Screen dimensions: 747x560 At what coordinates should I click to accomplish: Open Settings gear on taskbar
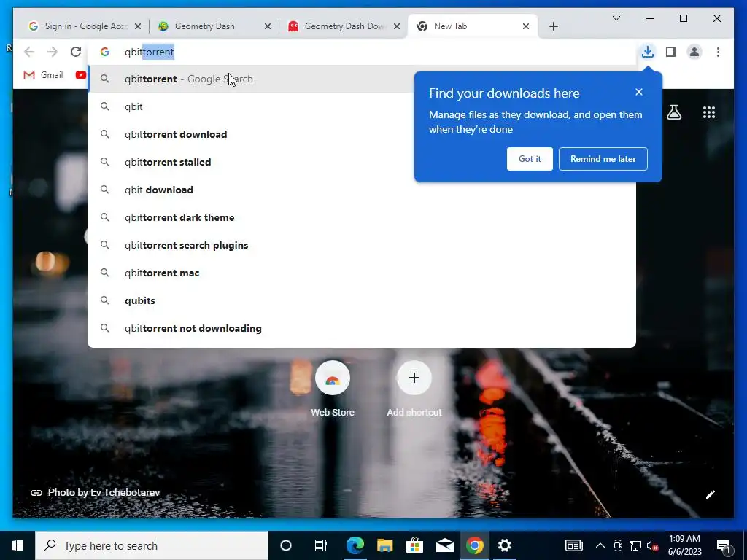505,545
